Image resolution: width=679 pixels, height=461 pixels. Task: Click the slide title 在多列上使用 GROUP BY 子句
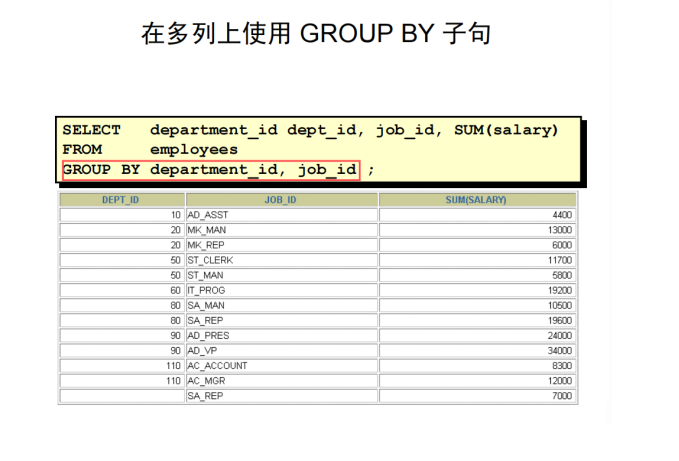(x=316, y=33)
